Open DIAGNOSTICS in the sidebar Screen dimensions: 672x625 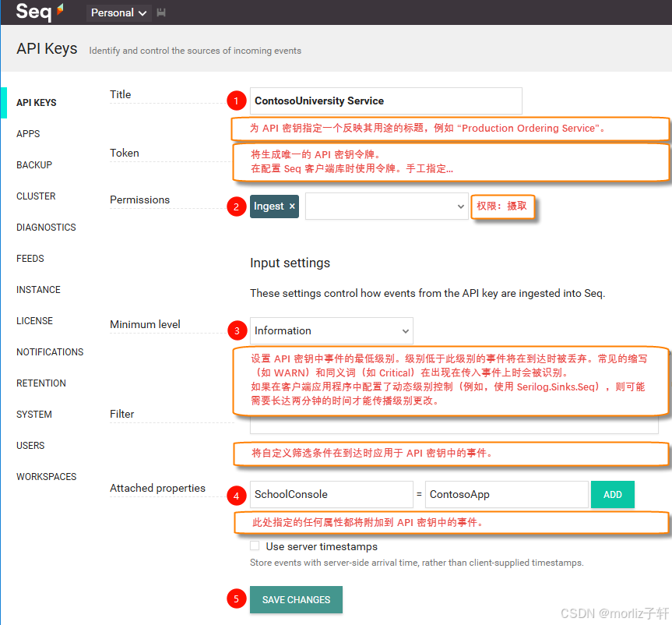click(46, 228)
